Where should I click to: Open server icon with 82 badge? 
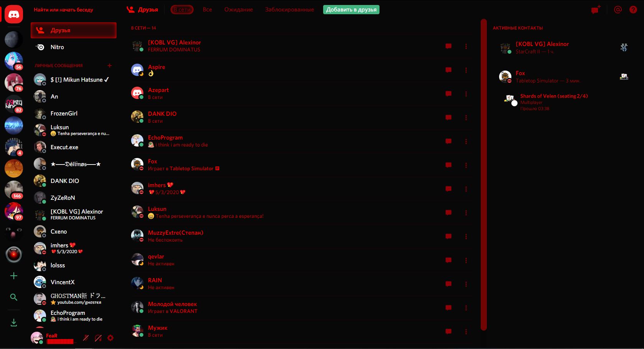(x=14, y=104)
